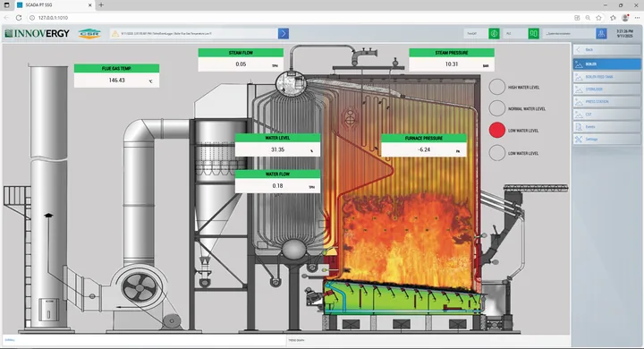Screen dimensions: 644x349
Task: Click the furnace flames graphic
Action: pyautogui.click(x=408, y=241)
